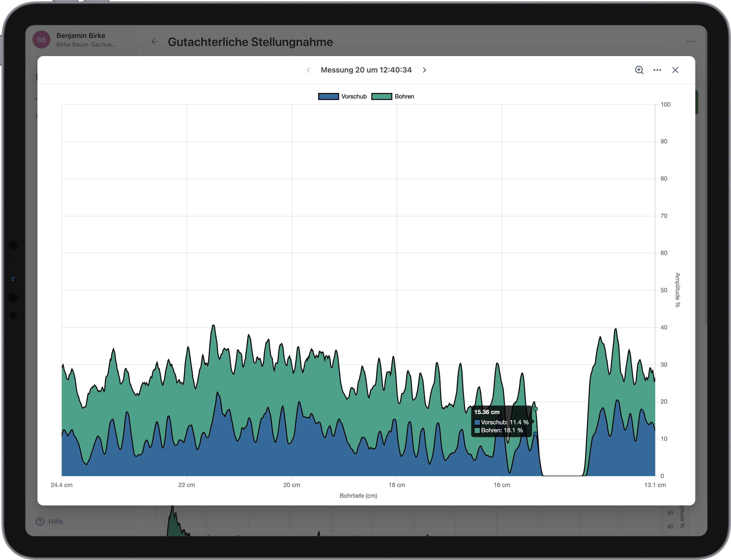Click the blue Vorschub tooltip data point
731x560 pixels.
coord(535,434)
